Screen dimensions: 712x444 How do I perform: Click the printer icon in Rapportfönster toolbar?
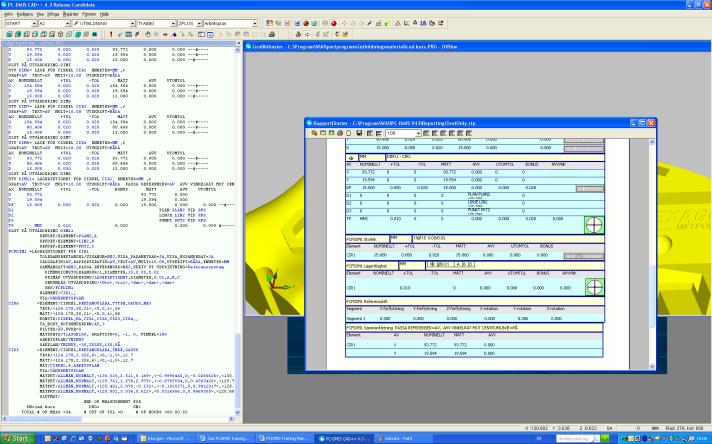tap(340, 133)
